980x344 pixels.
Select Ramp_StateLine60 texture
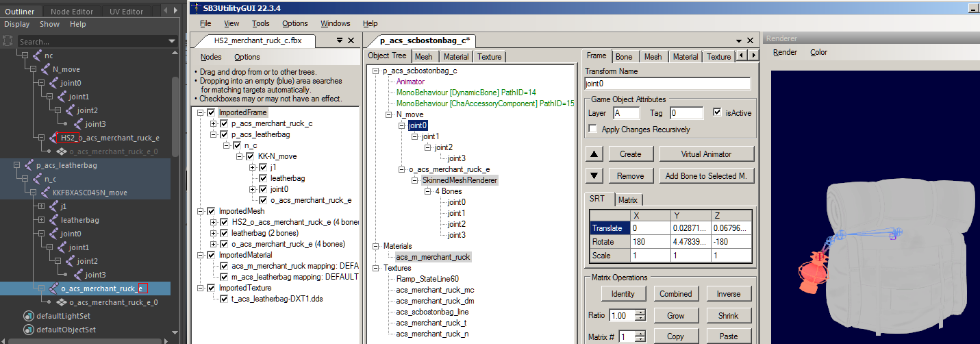point(427,279)
